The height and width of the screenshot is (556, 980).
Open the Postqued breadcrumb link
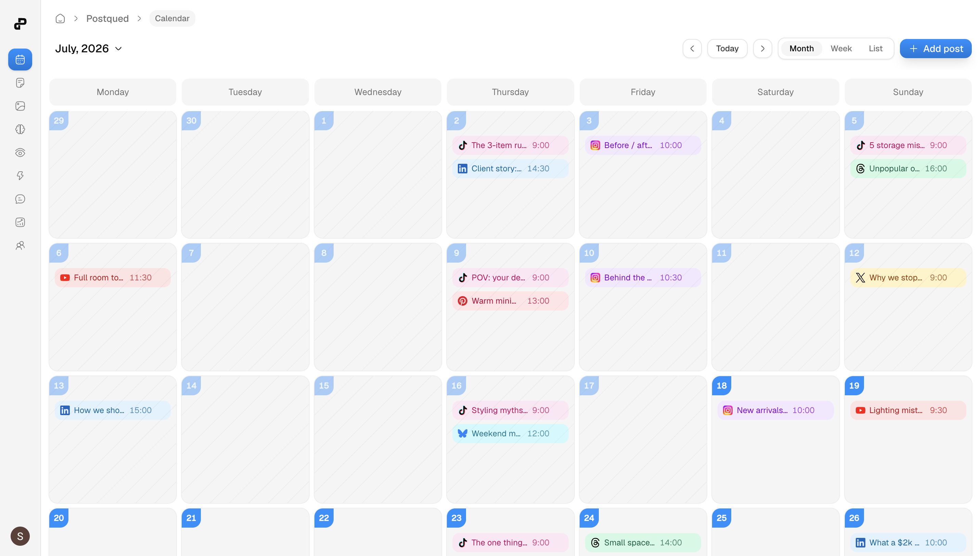(107, 18)
